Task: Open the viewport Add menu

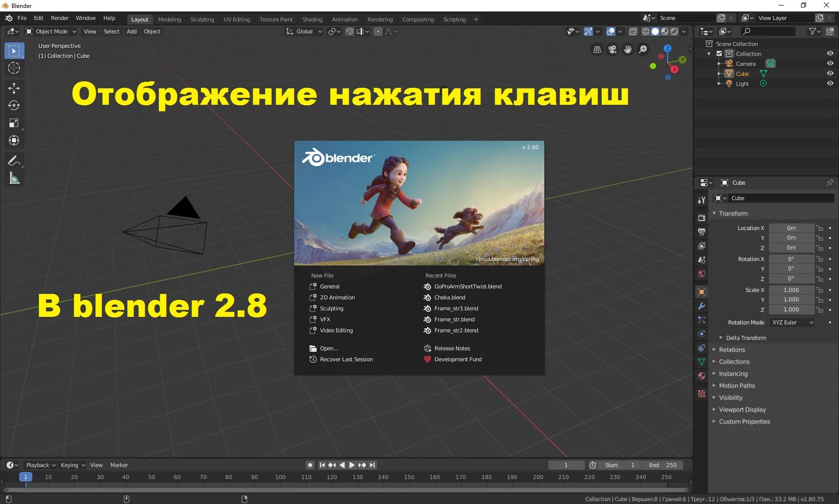Action: click(x=132, y=31)
